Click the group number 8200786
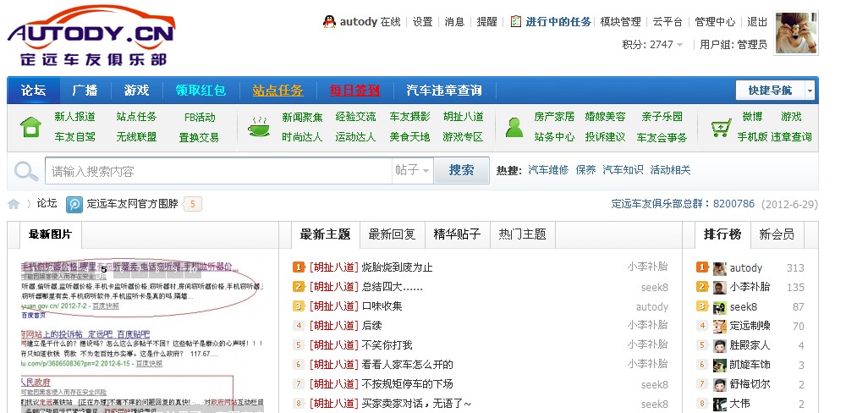868x413 pixels. point(733,204)
